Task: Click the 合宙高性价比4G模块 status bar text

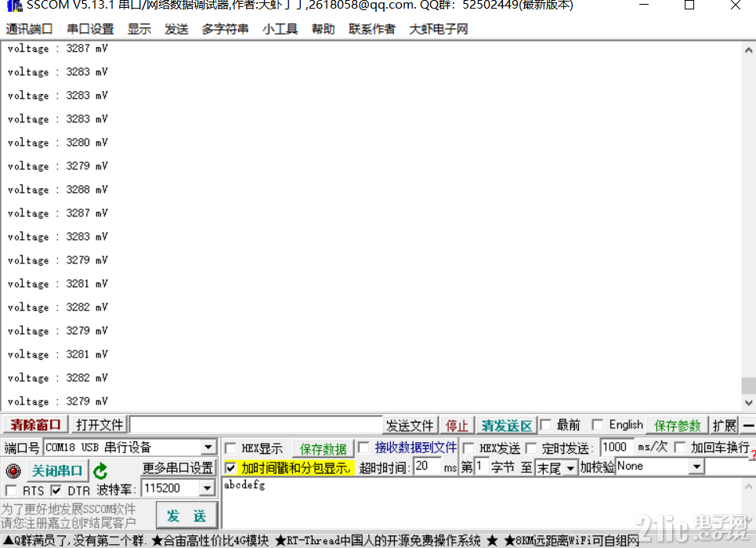Action: tap(210, 540)
